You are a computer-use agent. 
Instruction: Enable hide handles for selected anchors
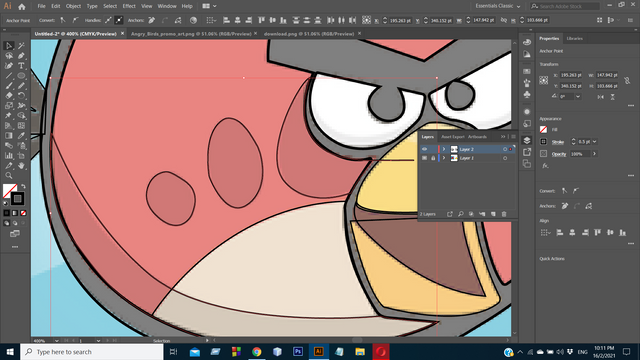click(119, 20)
